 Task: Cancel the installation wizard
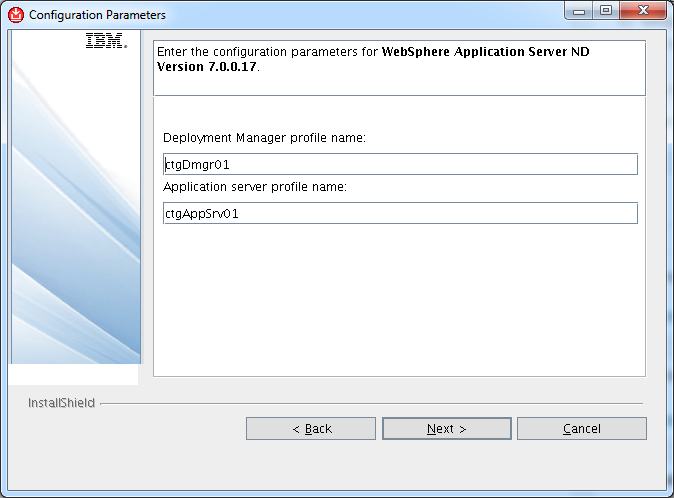pos(582,428)
